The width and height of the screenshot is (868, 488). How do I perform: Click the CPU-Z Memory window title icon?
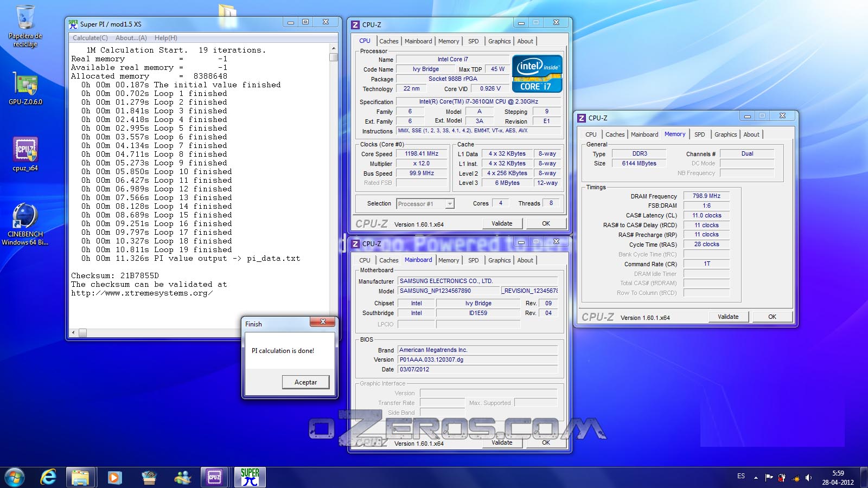point(582,118)
